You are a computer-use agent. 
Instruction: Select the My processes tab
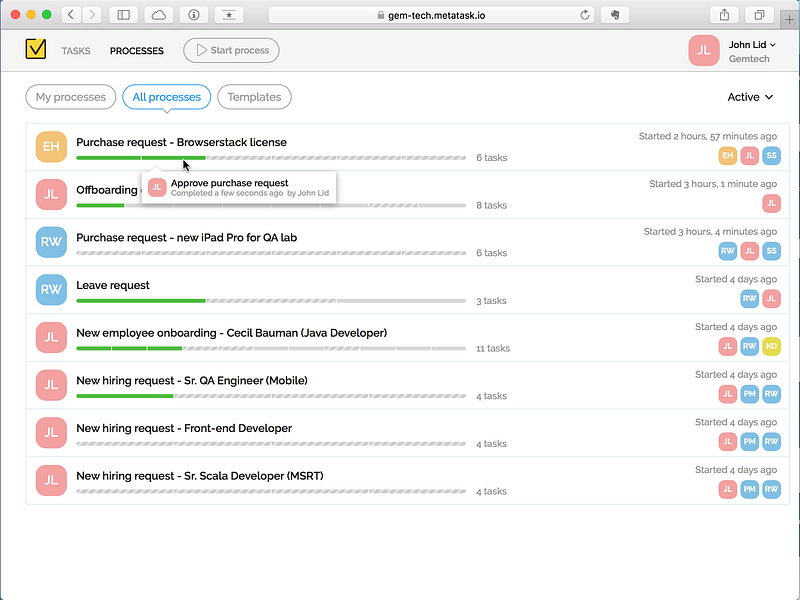[x=71, y=97]
